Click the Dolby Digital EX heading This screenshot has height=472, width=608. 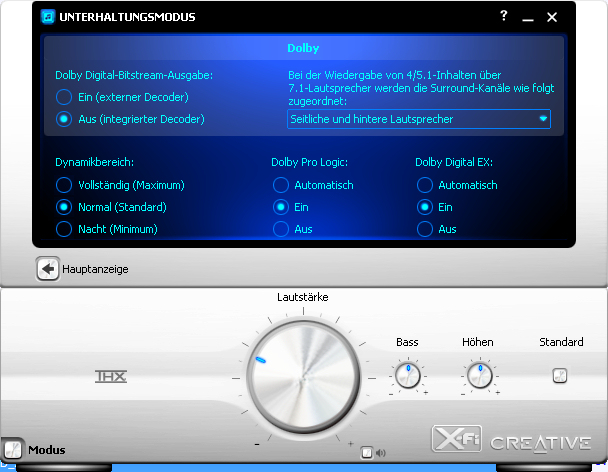pos(454,162)
